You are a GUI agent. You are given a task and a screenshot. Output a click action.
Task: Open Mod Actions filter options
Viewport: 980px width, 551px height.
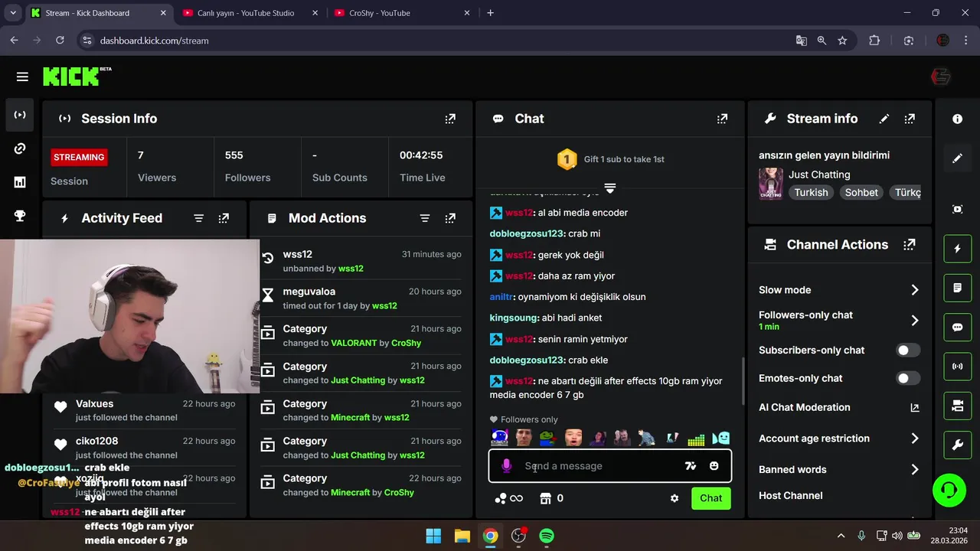tap(425, 218)
